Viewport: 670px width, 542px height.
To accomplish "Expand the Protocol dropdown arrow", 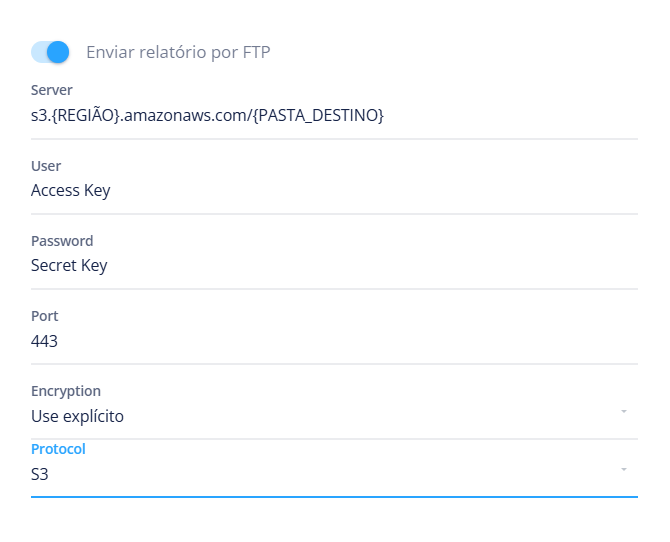I will pyautogui.click(x=623, y=469).
